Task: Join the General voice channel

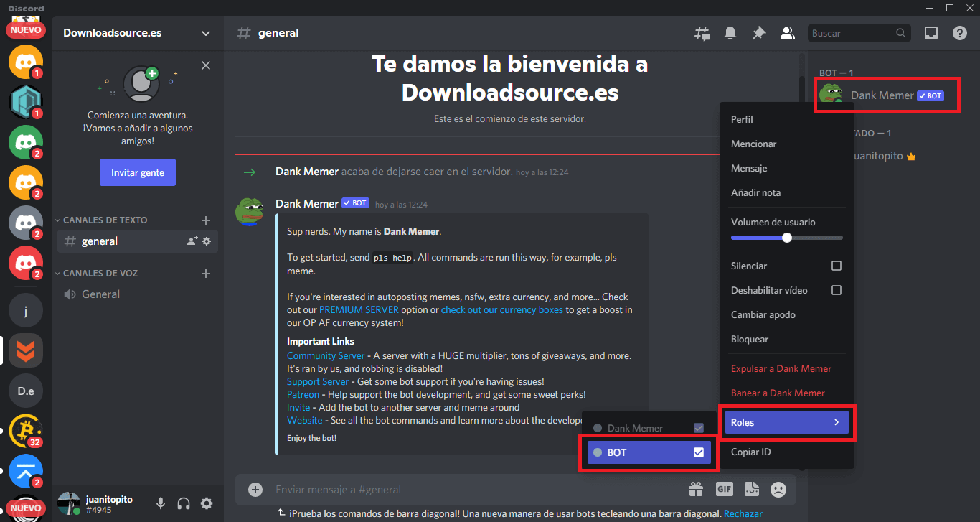Action: (138, 294)
